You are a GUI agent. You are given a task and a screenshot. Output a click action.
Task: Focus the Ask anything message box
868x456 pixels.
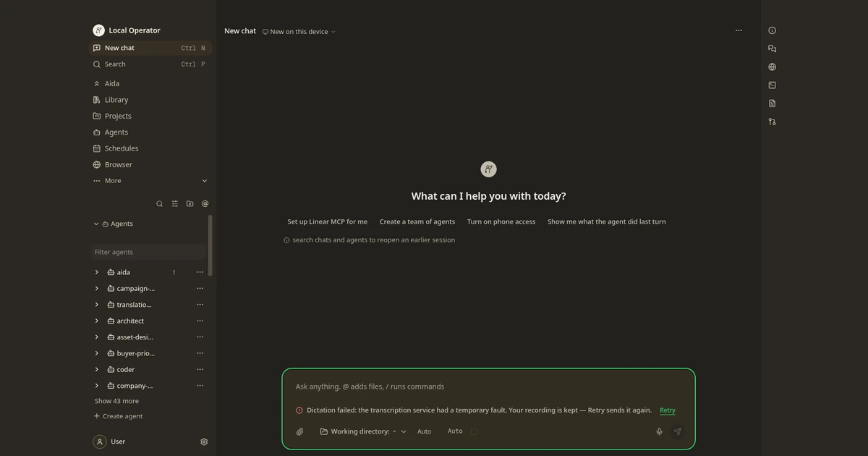coord(488,387)
